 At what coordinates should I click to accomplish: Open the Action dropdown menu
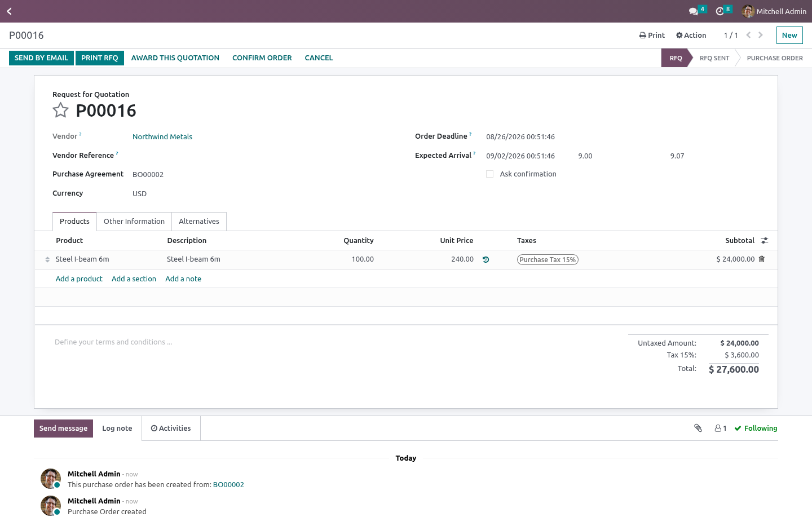(691, 35)
